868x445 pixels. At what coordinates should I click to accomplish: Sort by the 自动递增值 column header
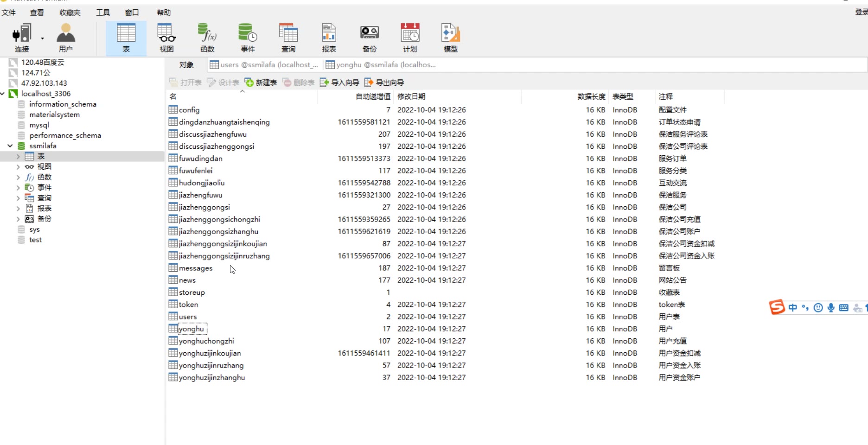pos(356,96)
